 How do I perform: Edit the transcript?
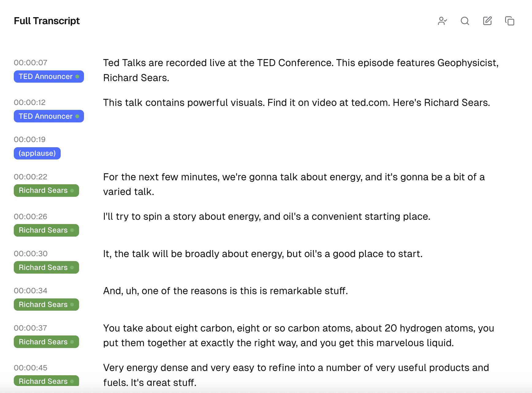pyautogui.click(x=487, y=21)
